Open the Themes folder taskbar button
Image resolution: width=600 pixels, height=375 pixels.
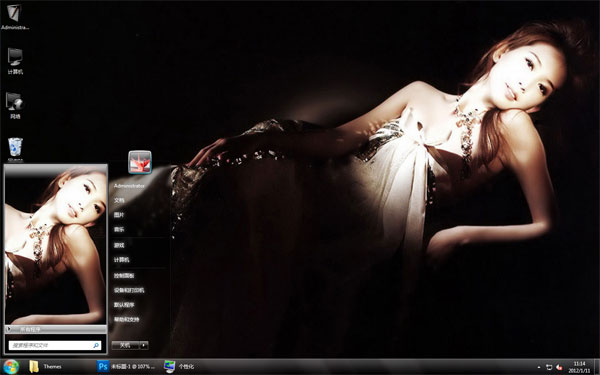46,367
